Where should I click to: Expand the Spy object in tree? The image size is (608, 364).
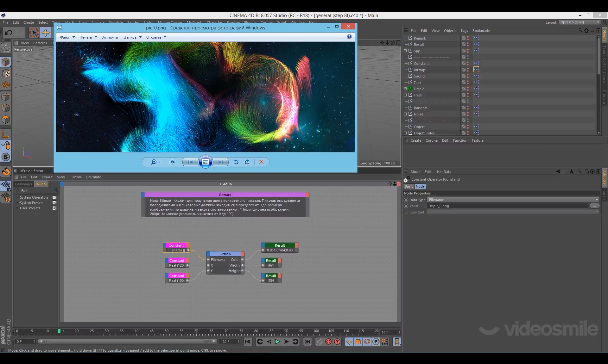(405, 51)
